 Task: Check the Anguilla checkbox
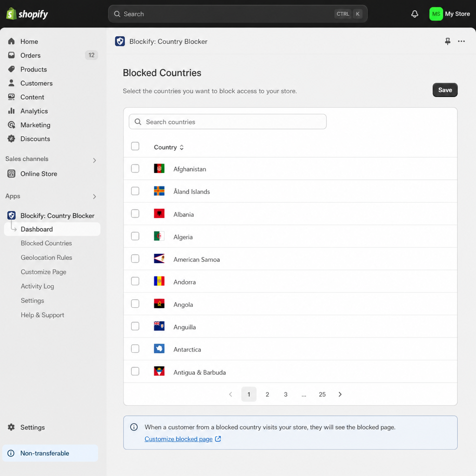(x=135, y=326)
